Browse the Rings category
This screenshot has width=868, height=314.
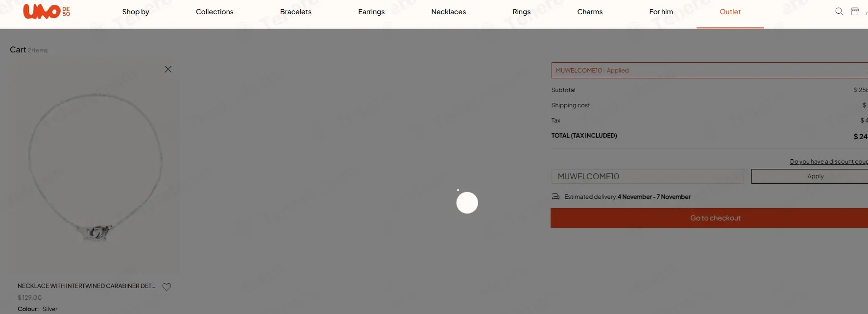click(x=521, y=12)
